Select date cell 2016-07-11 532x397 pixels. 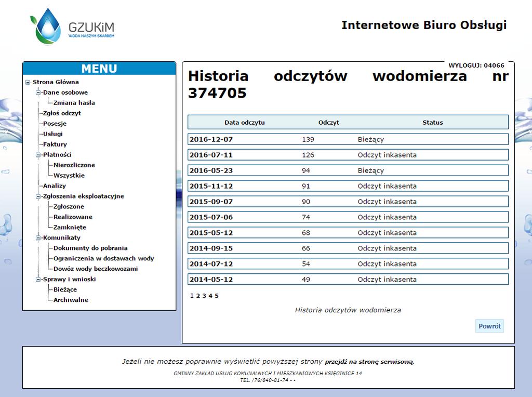211,155
